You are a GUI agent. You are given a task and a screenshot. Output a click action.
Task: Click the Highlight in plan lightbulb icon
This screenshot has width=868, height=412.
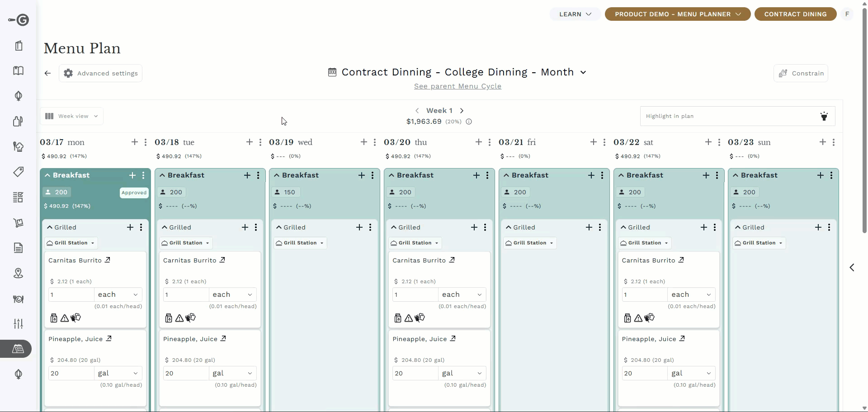coord(824,116)
